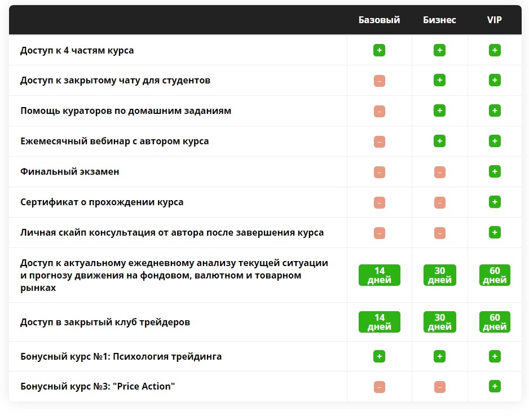The width and height of the screenshot is (529, 420).
Task: Click red minus for Базовый closed student chat
Action: point(379,81)
